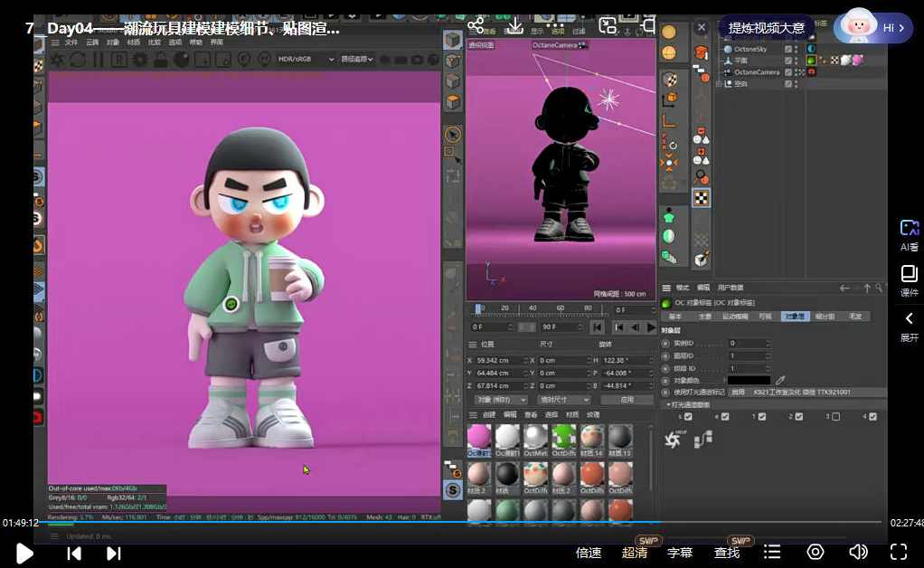The height and width of the screenshot is (568, 924).
Task: Toggle the enable checkbox next to 平面
Action: 789,61
